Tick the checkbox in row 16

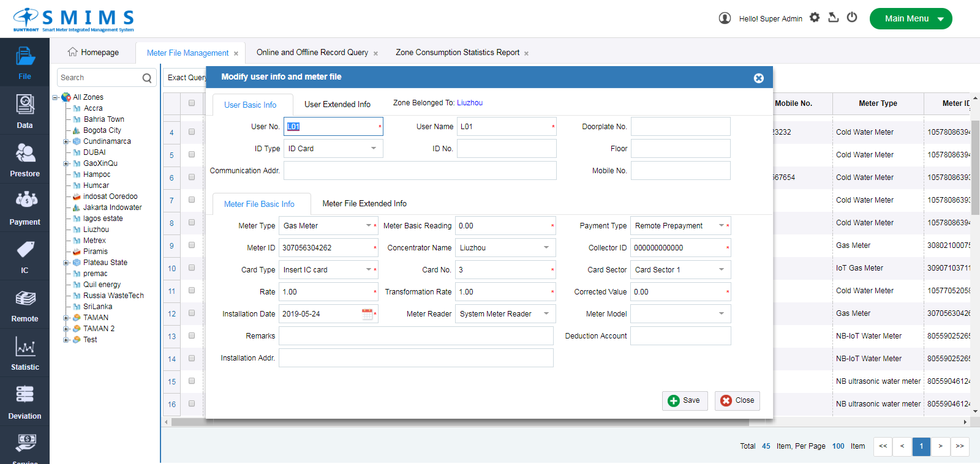pos(192,403)
